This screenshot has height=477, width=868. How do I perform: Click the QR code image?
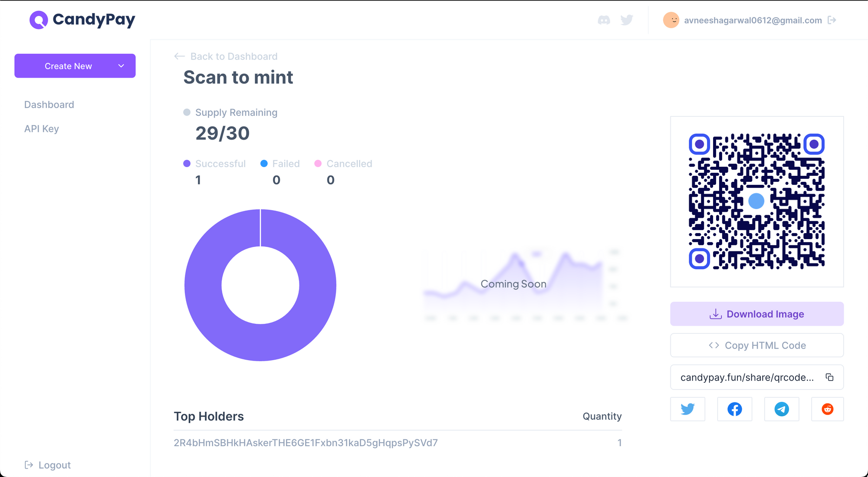[756, 201]
